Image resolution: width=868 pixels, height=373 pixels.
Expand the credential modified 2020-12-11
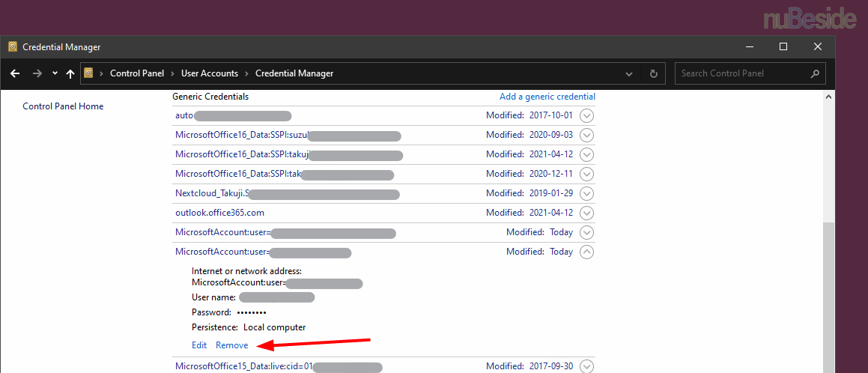[587, 174]
